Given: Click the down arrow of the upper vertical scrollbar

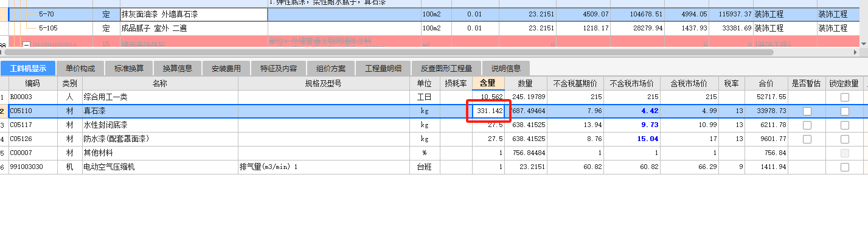Looking at the screenshot, I should point(864,44).
